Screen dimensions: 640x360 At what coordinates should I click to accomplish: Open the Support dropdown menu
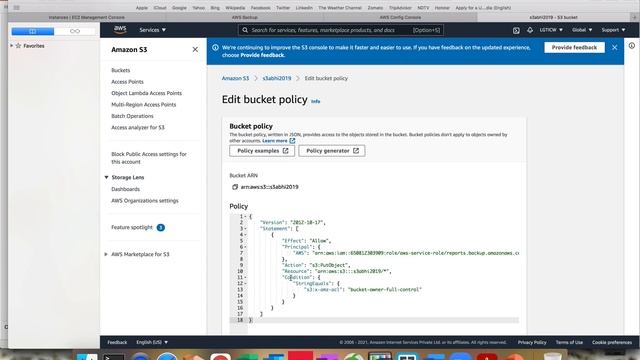coord(613,30)
